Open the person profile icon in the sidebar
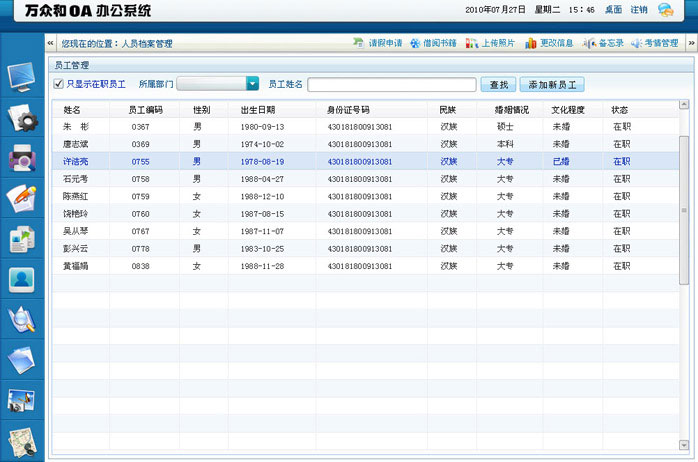This screenshot has height=462, width=698. (x=22, y=279)
